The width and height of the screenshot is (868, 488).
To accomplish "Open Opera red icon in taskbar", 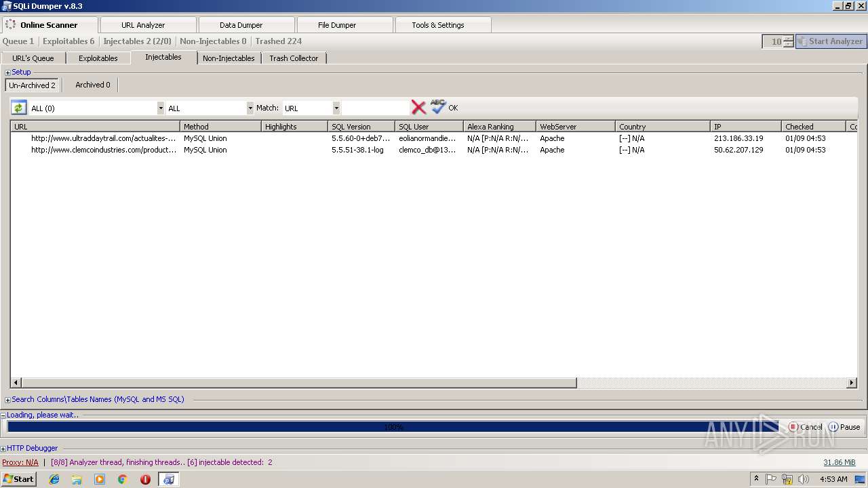I will (x=145, y=479).
